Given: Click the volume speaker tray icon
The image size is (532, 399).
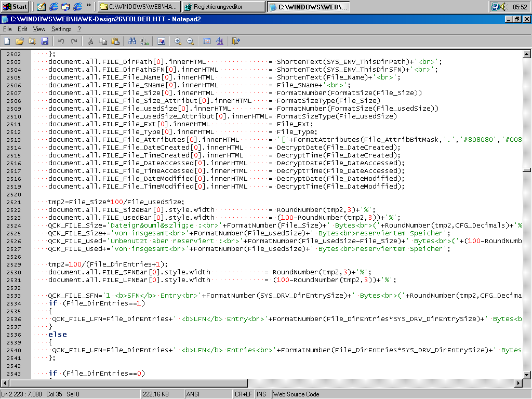Looking at the screenshot, I should coord(504,6).
